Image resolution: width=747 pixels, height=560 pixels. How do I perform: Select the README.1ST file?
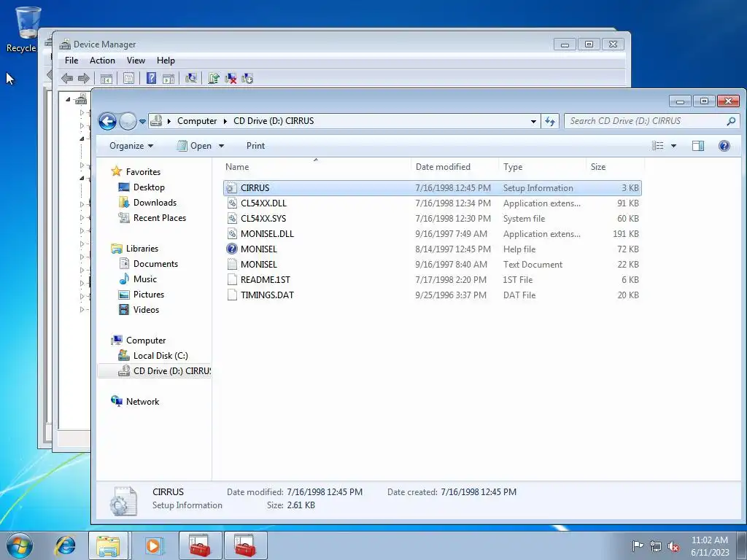tap(432, 279)
